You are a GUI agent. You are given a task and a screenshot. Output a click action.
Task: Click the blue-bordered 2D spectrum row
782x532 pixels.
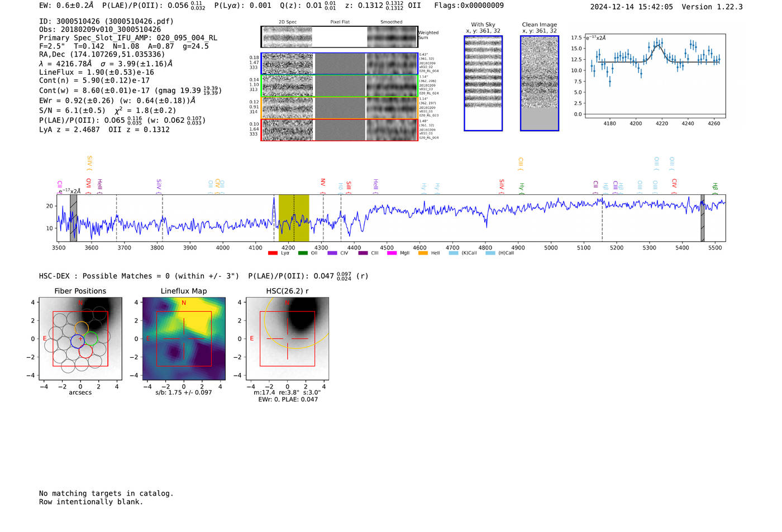[x=339, y=64]
